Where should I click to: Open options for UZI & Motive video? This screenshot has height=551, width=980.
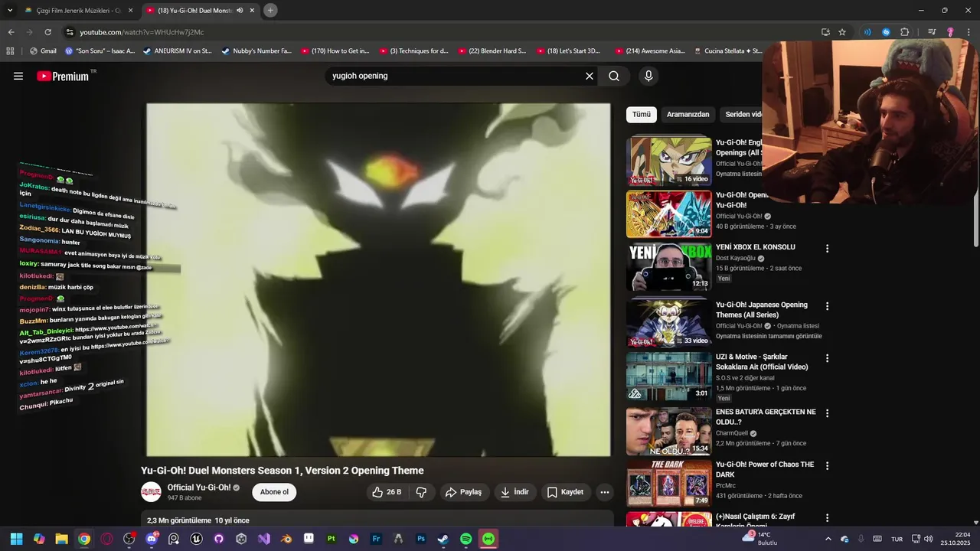coord(827,358)
